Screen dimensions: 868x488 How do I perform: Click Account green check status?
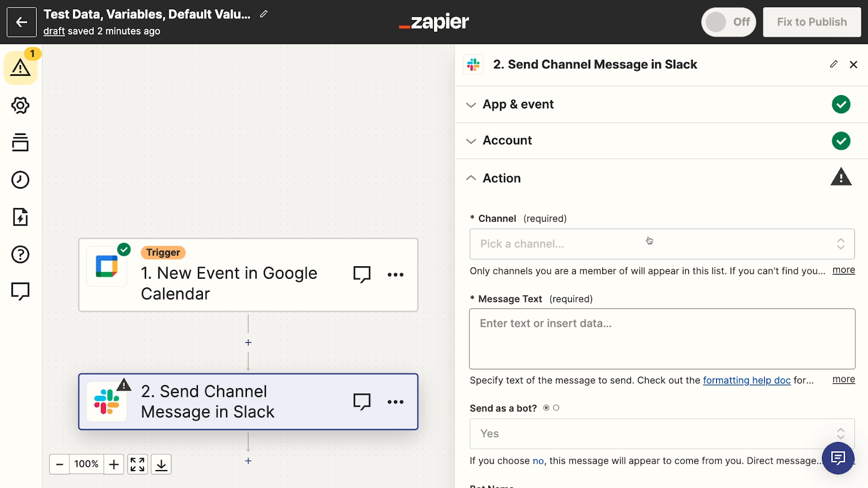pos(841,141)
